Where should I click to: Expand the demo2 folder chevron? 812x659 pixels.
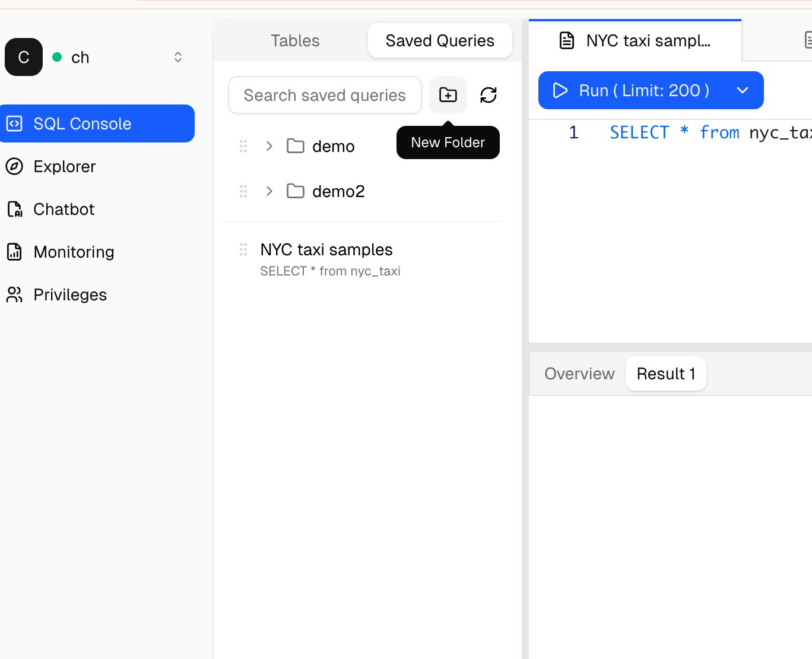pyautogui.click(x=269, y=191)
